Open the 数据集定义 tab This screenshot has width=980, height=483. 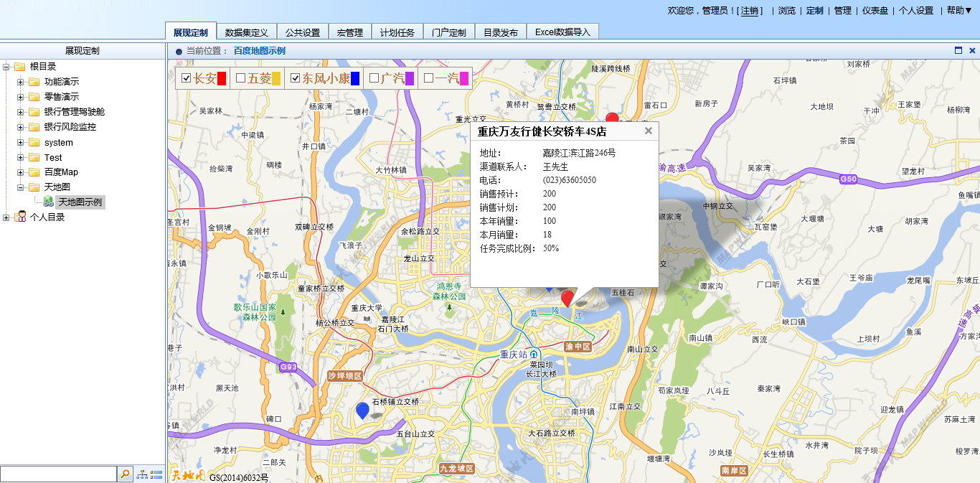click(x=246, y=32)
